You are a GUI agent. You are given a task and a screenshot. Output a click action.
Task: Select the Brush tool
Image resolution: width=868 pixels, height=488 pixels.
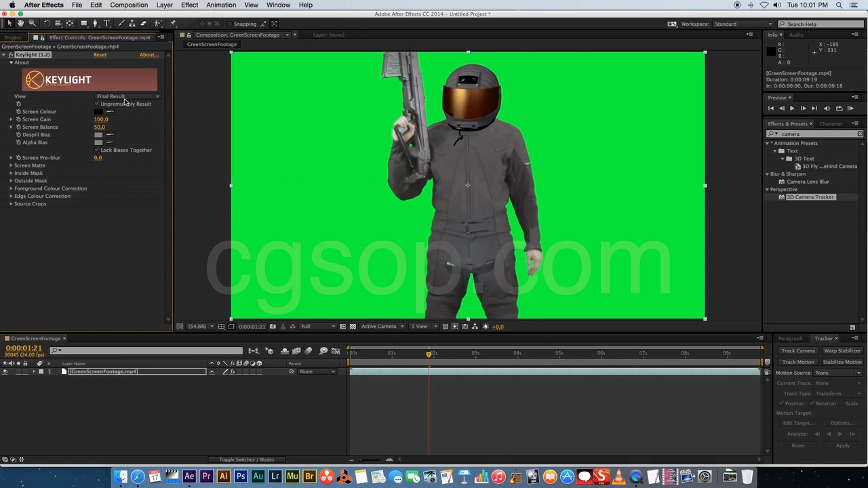pos(121,24)
